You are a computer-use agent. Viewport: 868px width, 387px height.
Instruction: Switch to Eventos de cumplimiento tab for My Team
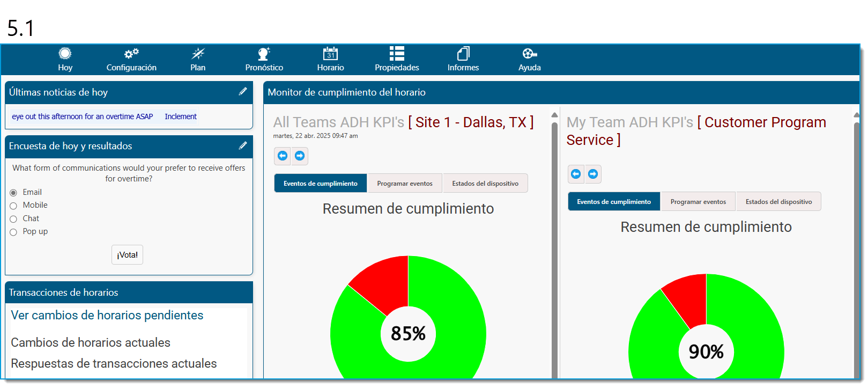(614, 201)
